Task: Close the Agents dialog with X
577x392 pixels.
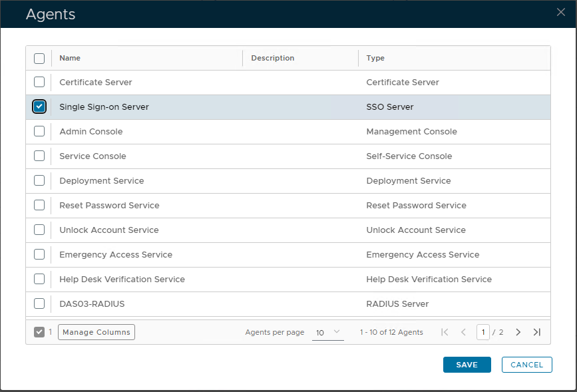Action: coord(561,12)
